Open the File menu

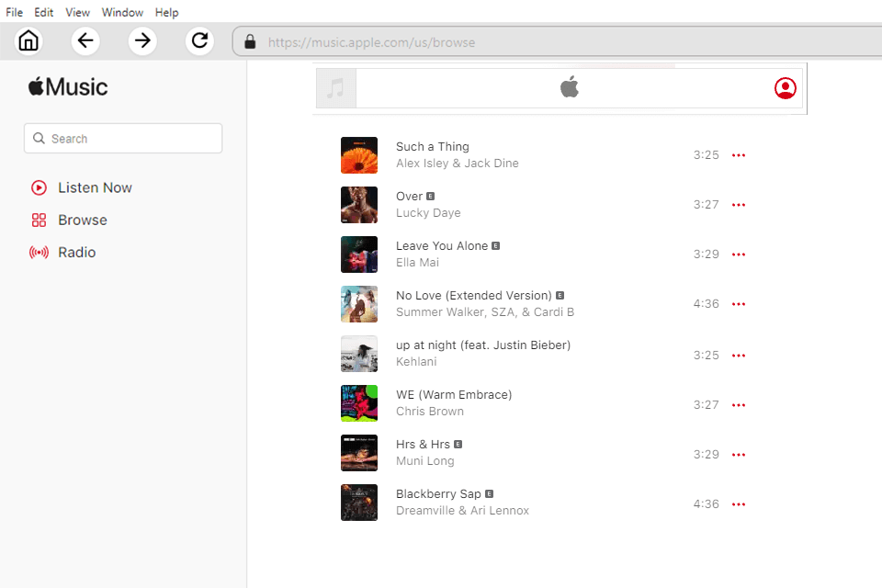(15, 12)
